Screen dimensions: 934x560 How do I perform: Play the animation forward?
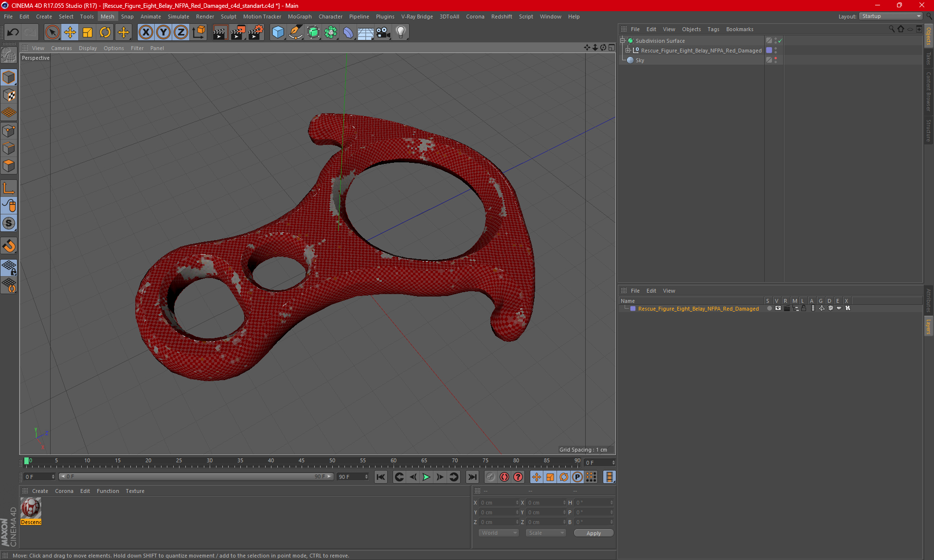coord(426,477)
